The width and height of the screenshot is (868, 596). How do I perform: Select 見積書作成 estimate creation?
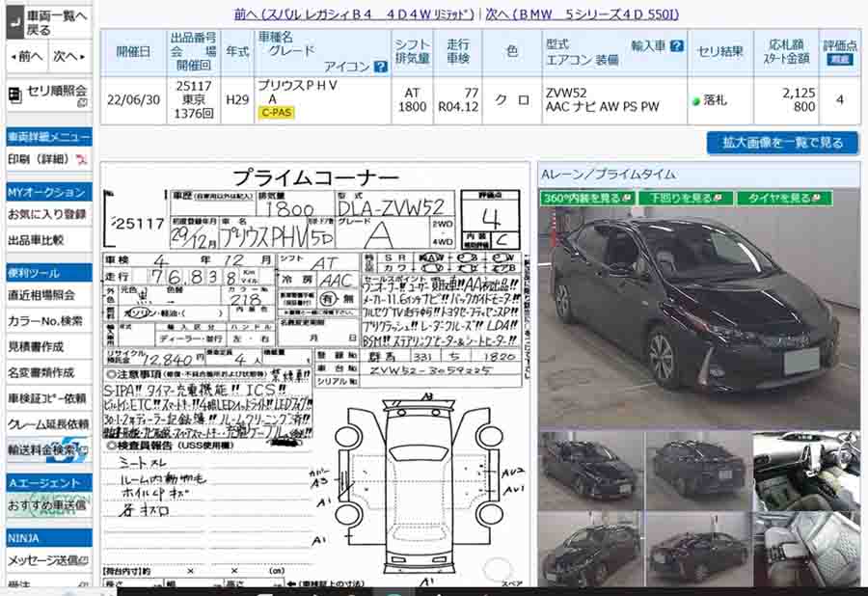pos(36,347)
